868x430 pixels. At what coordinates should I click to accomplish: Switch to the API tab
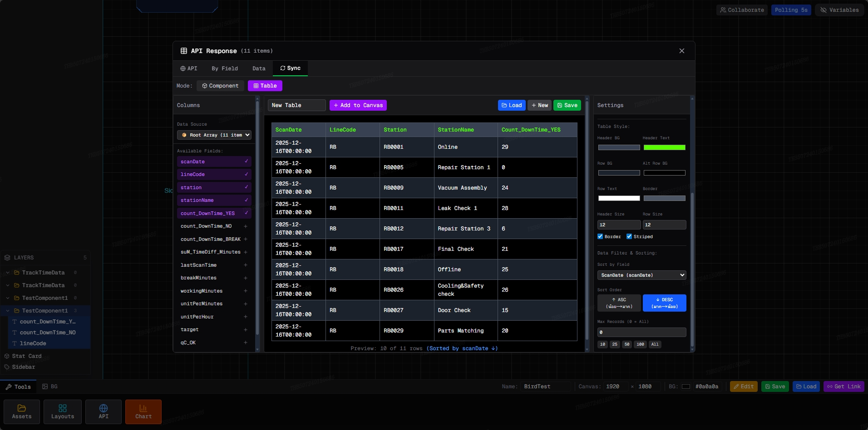pos(189,68)
